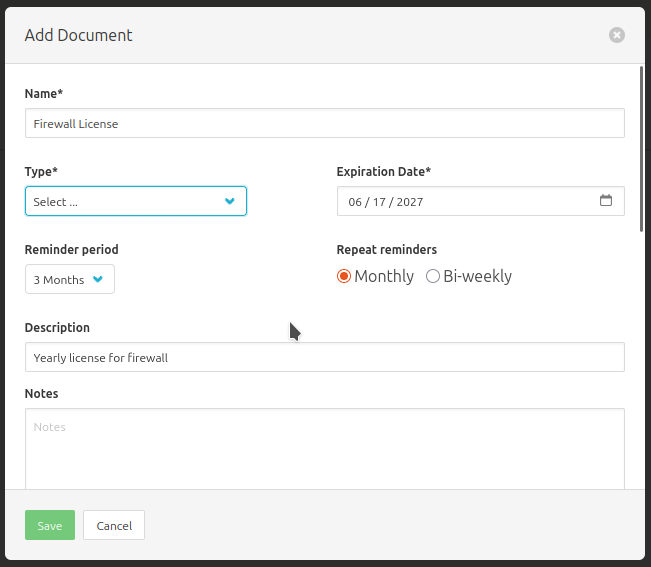Screen dimensions: 651x567
Task: Expand the Reminder period dropdown
Action: pos(69,279)
